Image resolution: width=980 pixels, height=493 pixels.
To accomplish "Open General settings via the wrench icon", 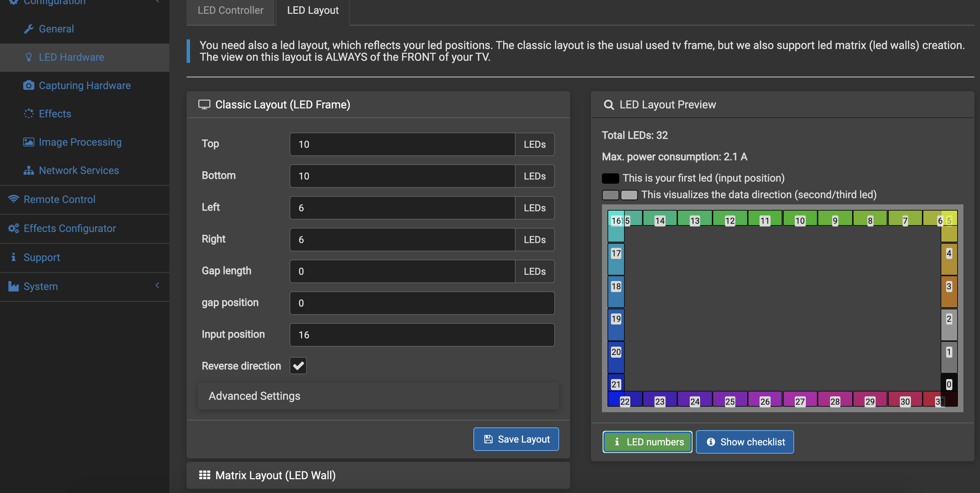I will click(x=29, y=29).
